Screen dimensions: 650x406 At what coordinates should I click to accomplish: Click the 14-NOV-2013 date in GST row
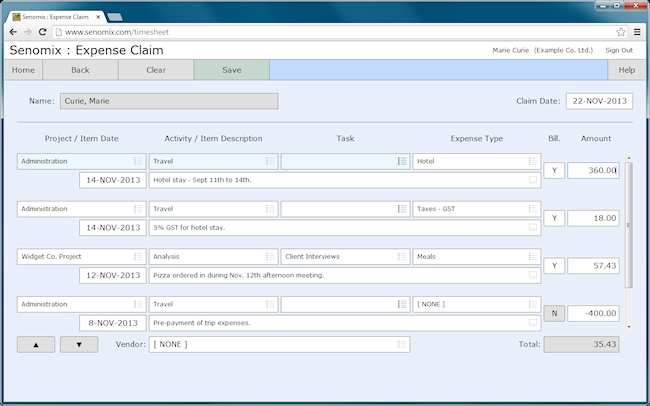[x=113, y=228]
